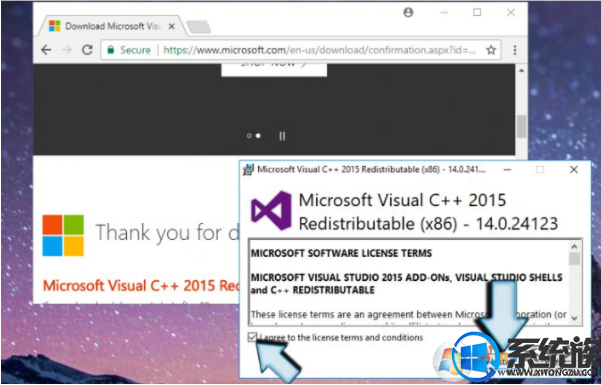Click the Chrome page scrollbar thumb

pyautogui.click(x=521, y=126)
